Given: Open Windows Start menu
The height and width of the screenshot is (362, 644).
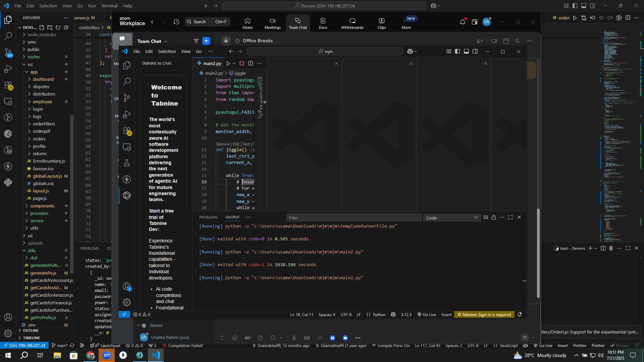Looking at the screenshot, I should tap(8, 355).
